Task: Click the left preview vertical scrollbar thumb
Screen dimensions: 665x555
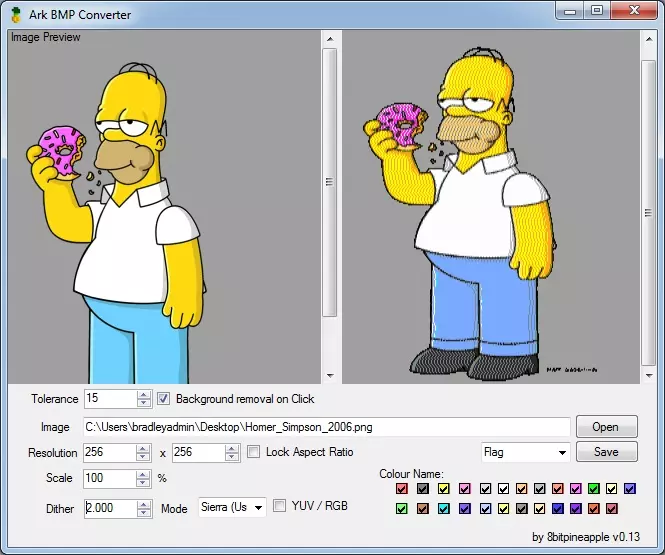Action: point(330,182)
